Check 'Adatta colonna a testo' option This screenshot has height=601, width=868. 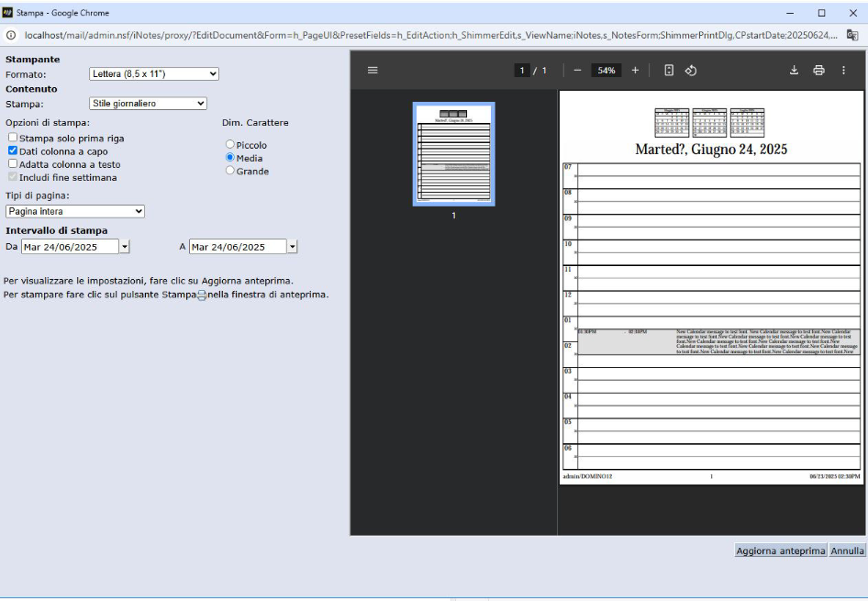tap(13, 164)
